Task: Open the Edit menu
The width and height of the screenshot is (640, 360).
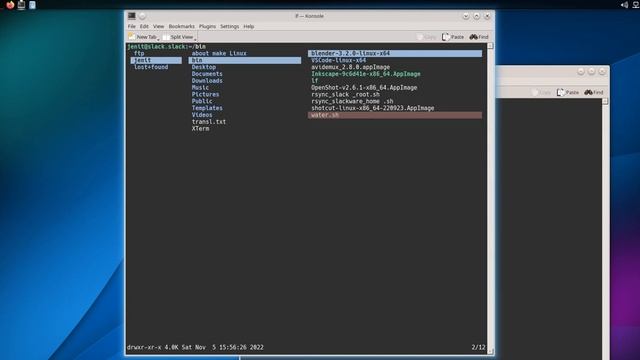Action: pyautogui.click(x=144, y=26)
